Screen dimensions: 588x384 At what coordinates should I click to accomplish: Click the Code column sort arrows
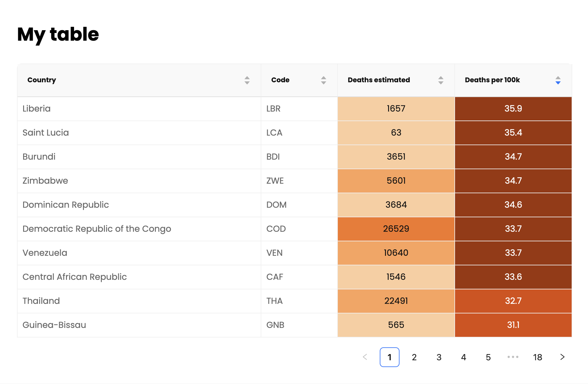(x=323, y=80)
